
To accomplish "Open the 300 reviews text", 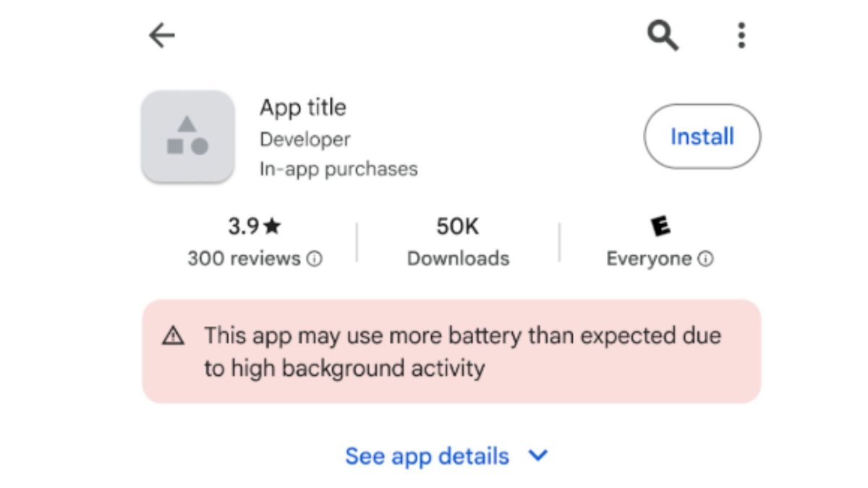I will (244, 258).
